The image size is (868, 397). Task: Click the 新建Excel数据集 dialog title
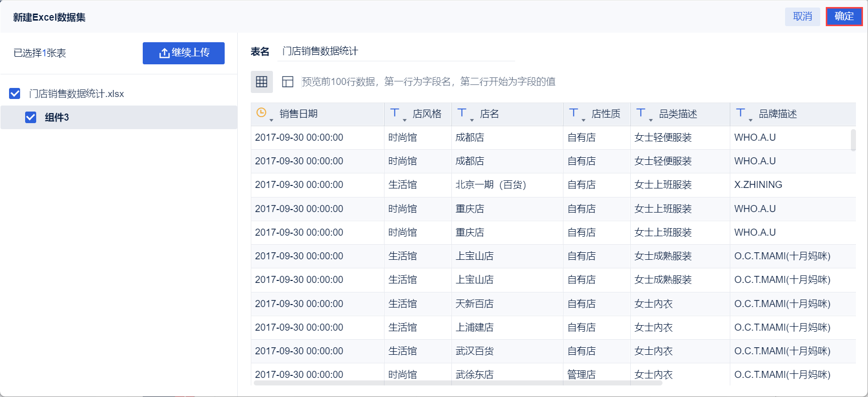tap(49, 18)
